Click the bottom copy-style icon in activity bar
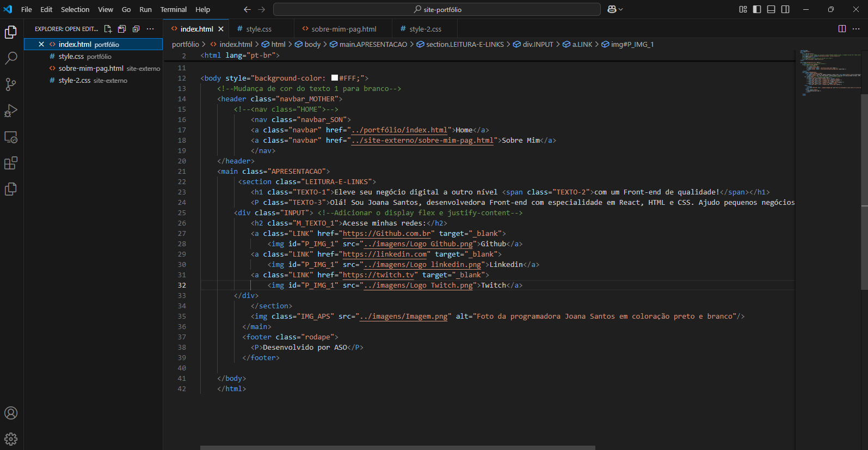The width and height of the screenshot is (868, 450). pos(11,189)
